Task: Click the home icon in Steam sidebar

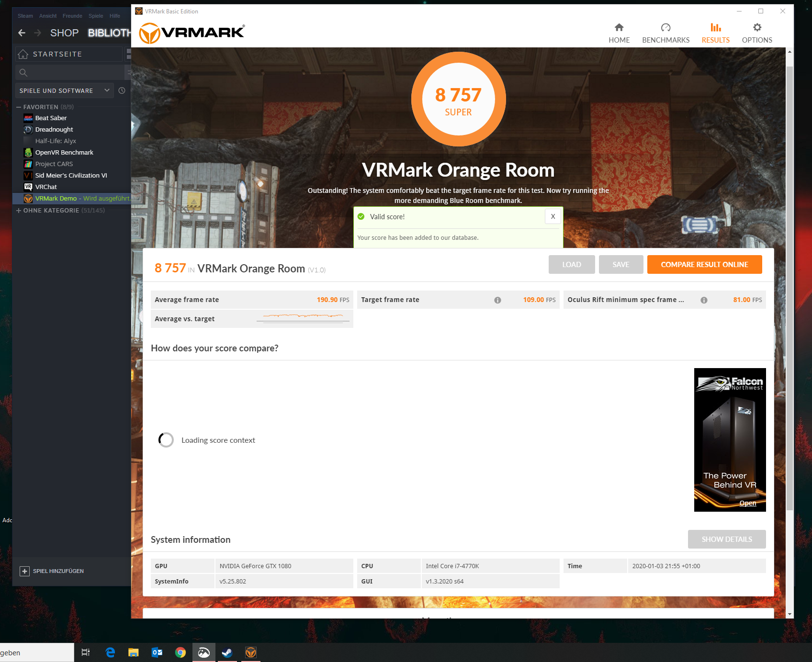Action: point(23,54)
